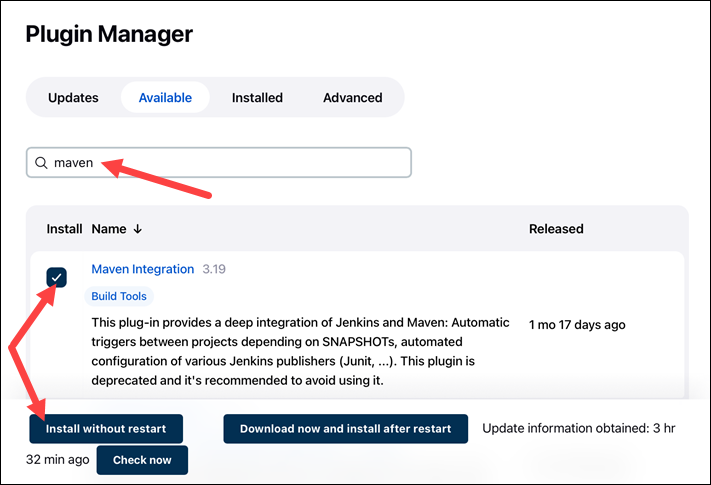Open the Maven Integration plugin link
The width and height of the screenshot is (711, 485).
click(142, 269)
